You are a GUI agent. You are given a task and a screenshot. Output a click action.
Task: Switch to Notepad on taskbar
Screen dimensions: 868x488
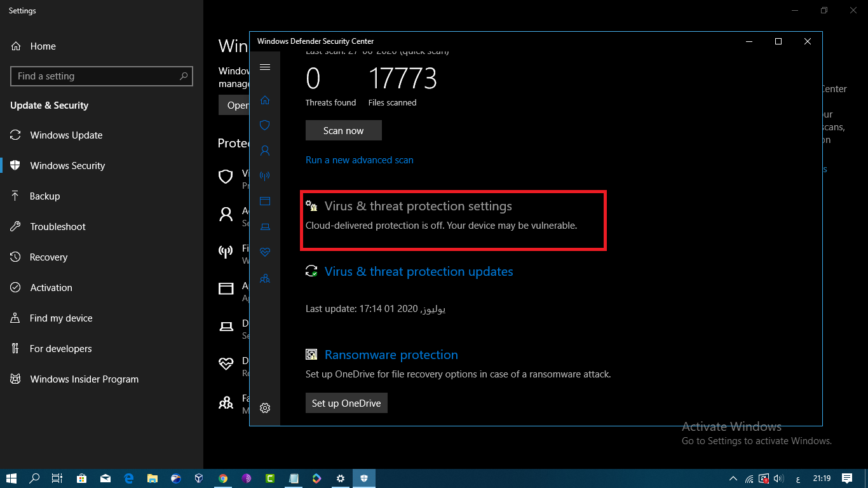[294, 478]
